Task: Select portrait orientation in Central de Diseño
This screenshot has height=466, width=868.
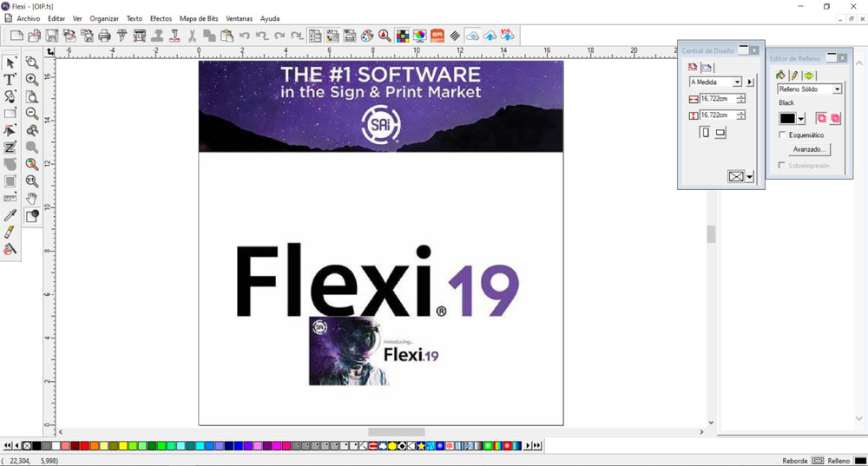Action: click(x=705, y=132)
